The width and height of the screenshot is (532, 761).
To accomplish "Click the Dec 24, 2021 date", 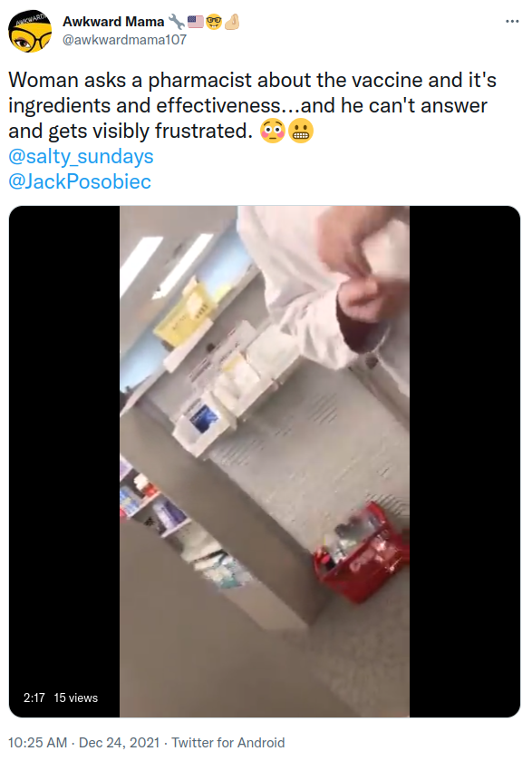I will tap(120, 743).
